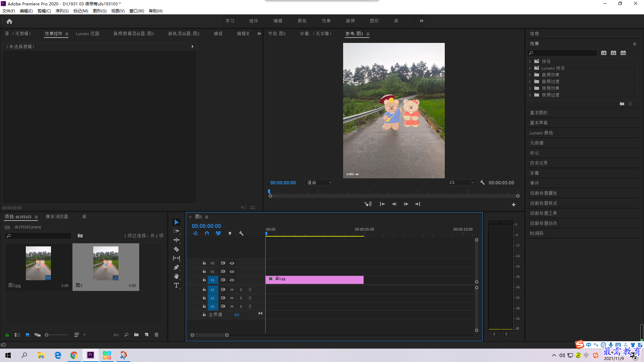This screenshot has width=644, height=362.
Task: Go to in point
Action: click(382, 204)
